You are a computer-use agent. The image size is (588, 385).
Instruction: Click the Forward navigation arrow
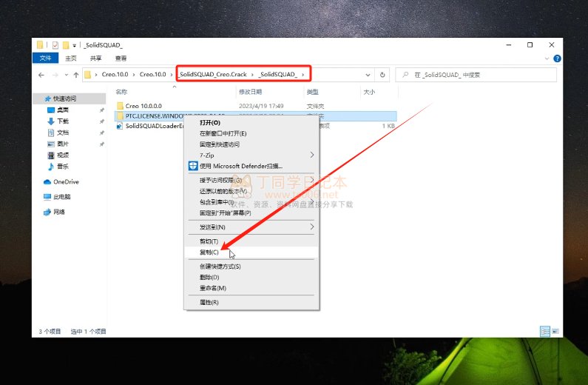pyautogui.click(x=55, y=75)
